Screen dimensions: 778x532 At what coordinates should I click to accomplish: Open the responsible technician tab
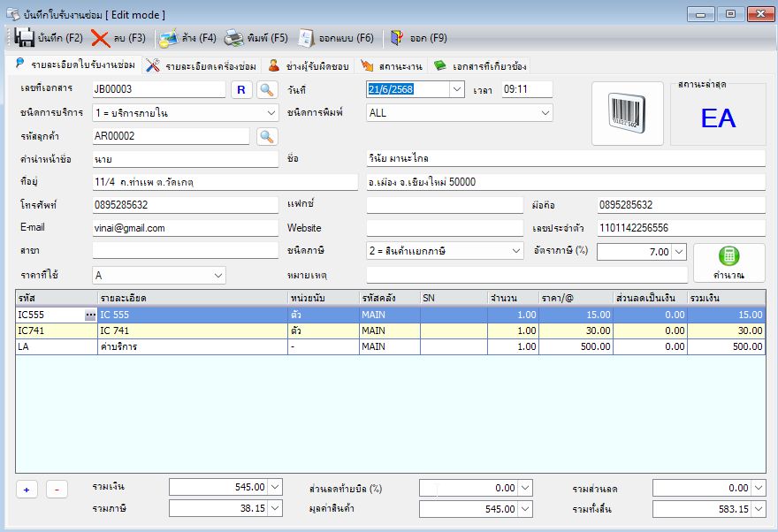(309, 66)
